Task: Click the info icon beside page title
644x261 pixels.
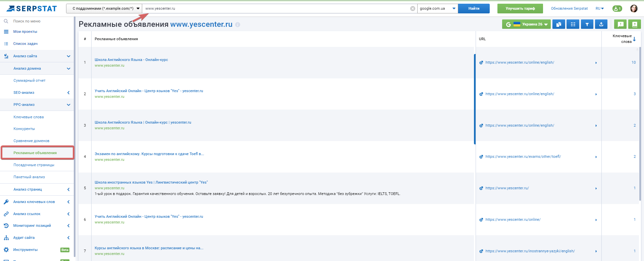Action: pyautogui.click(x=237, y=24)
